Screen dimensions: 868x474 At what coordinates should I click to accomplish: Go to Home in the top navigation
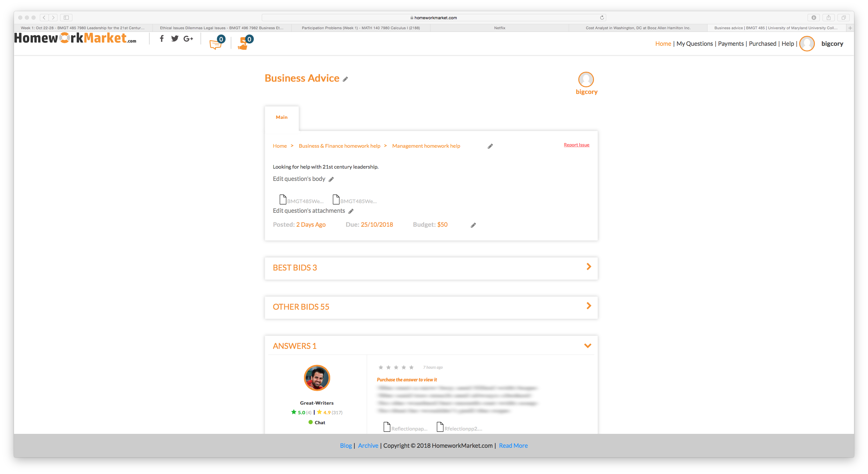tap(663, 44)
